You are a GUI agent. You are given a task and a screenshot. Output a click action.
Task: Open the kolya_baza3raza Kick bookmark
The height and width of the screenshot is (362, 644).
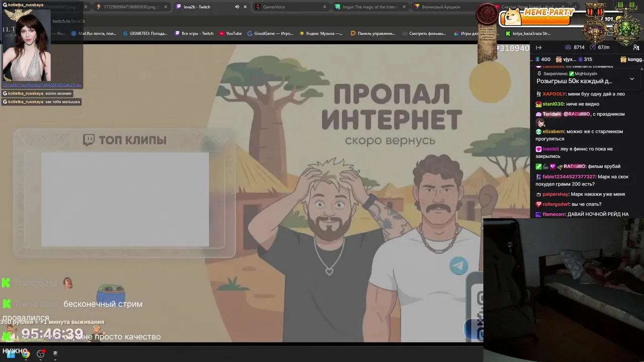coord(528,34)
